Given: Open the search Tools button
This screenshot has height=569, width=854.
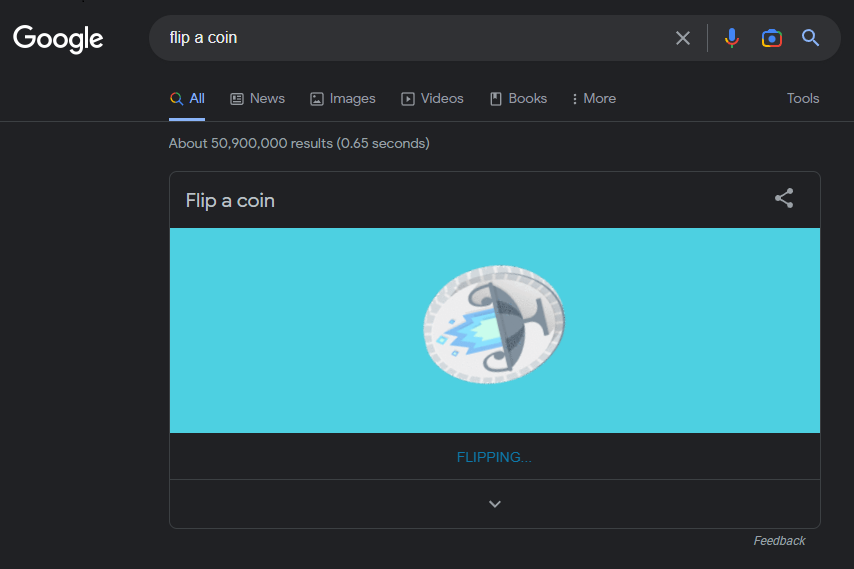Looking at the screenshot, I should coord(803,99).
